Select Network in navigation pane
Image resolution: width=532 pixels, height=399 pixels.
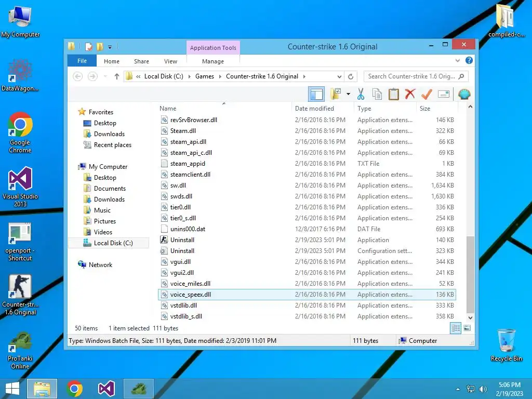coord(100,264)
